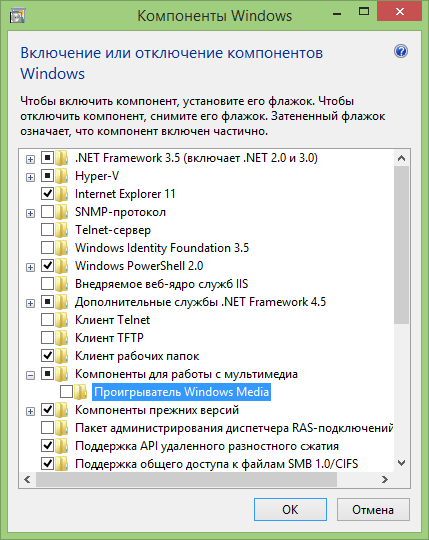Toggle the Hyper-V checkbox
Viewport: 429px width, 540px height.
48,176
